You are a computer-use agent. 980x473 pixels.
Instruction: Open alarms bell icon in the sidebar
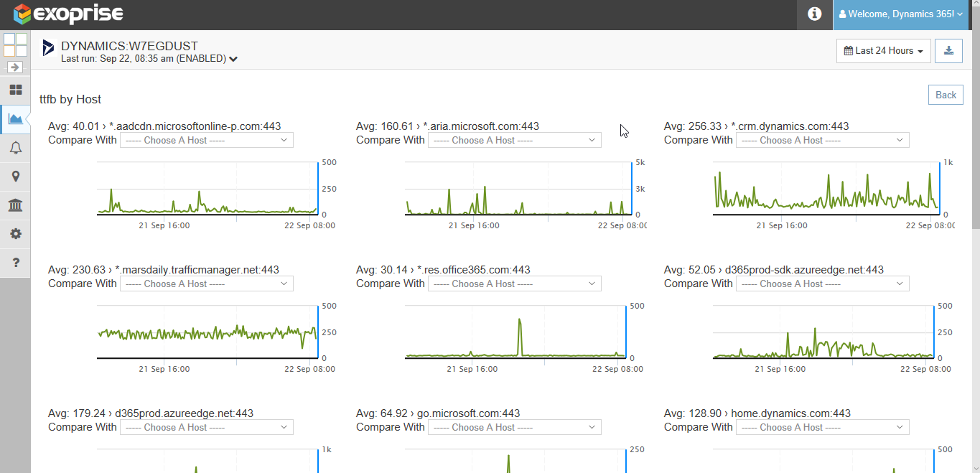(15, 148)
